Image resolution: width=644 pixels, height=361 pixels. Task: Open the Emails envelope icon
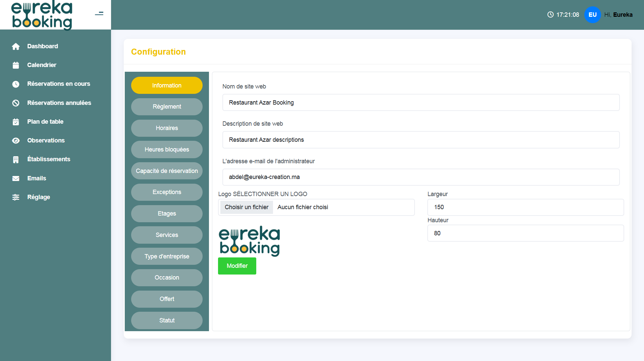tap(16, 179)
